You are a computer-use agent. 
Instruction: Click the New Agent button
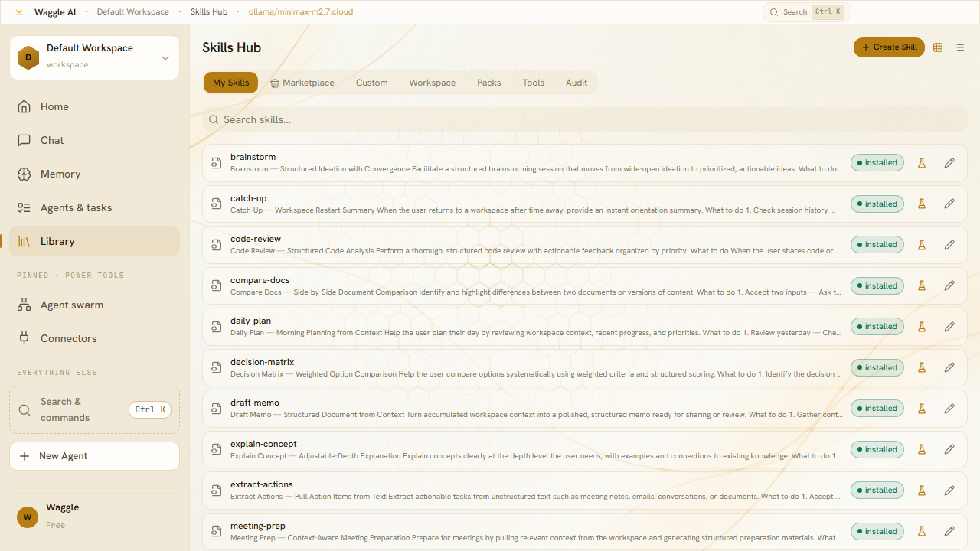coord(94,456)
